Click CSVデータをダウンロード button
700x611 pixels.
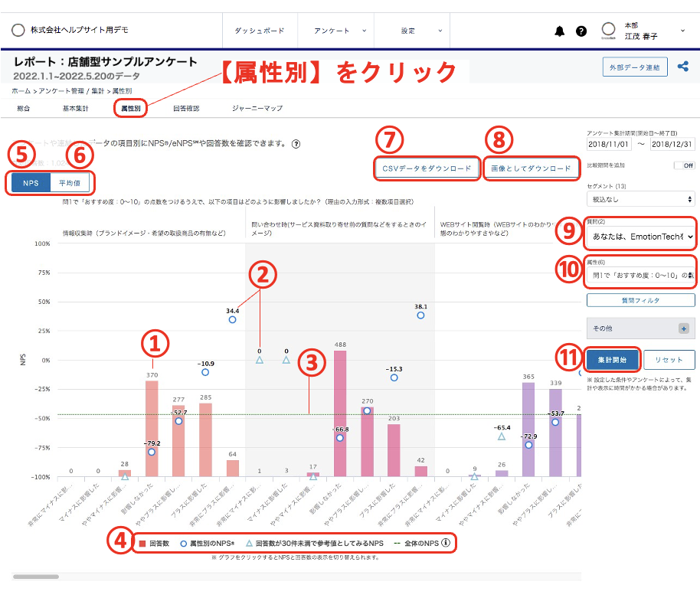pos(427,168)
